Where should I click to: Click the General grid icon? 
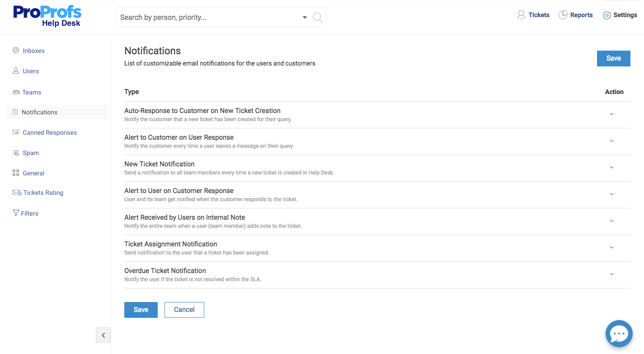click(x=16, y=173)
